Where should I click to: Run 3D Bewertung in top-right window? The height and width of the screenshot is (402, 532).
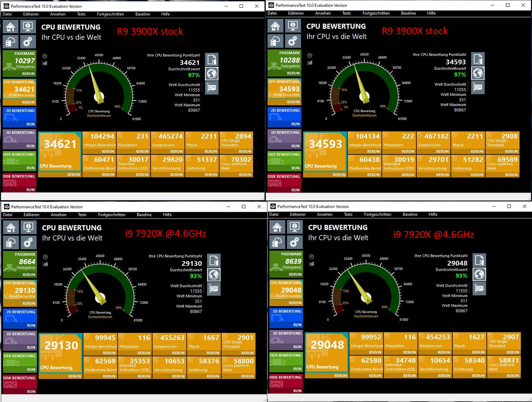tap(295, 146)
